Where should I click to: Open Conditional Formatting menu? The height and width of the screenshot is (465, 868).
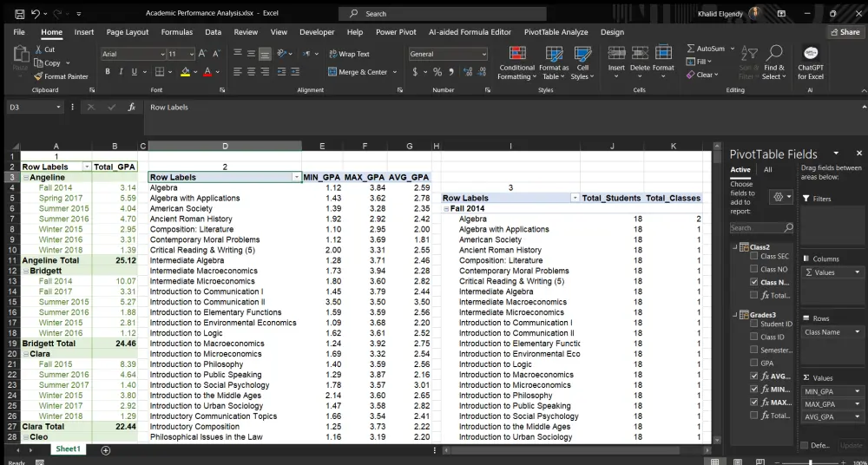[517, 63]
